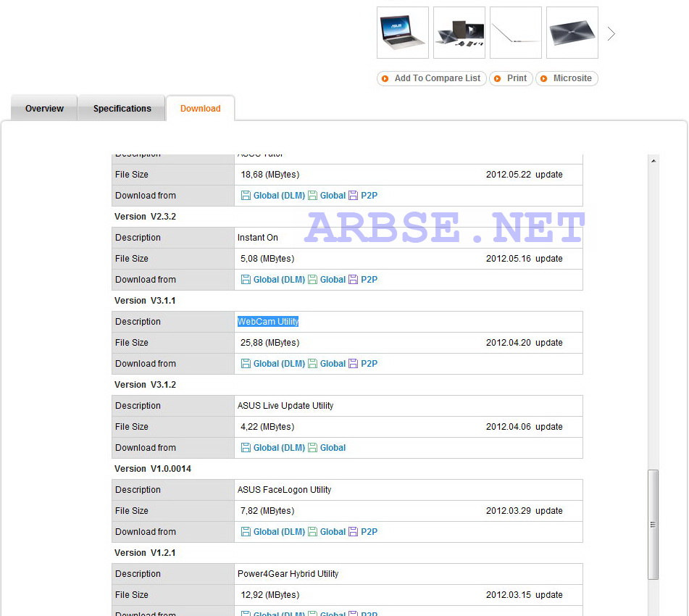
Task: Click 25,88 (MBytes) file size value
Action: click(270, 343)
